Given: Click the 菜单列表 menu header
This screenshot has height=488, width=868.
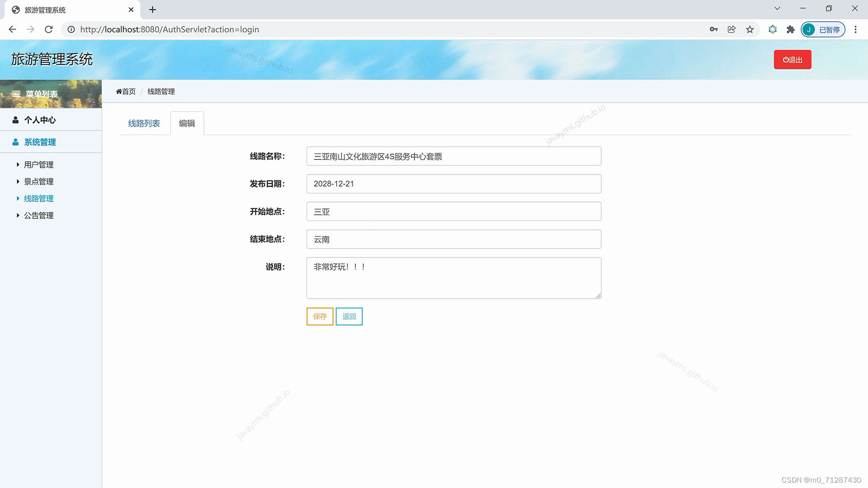Looking at the screenshot, I should pyautogui.click(x=51, y=94).
